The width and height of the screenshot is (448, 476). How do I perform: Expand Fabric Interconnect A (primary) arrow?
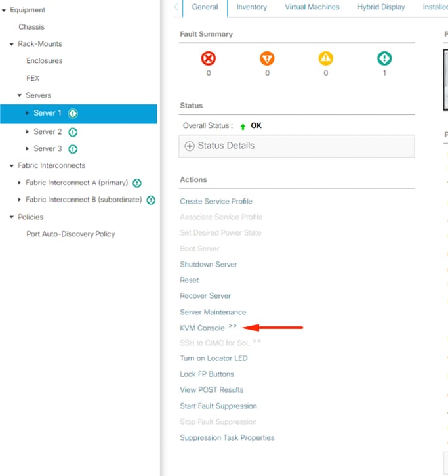coord(20,183)
